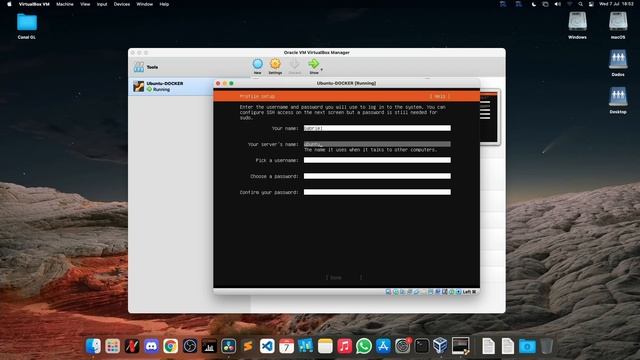Click the Choose a password field
The image size is (640, 360).
377,176
